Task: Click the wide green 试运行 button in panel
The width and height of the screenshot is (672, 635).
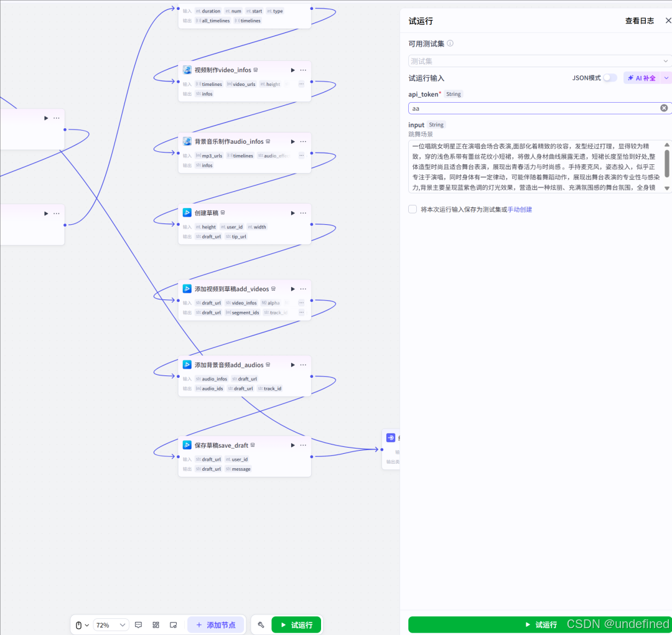Action: tap(540, 624)
